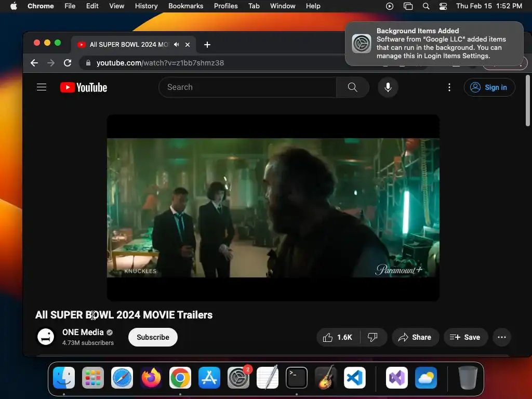Dislike the video with thumbs down
Screen dimensions: 532x399
point(373,337)
